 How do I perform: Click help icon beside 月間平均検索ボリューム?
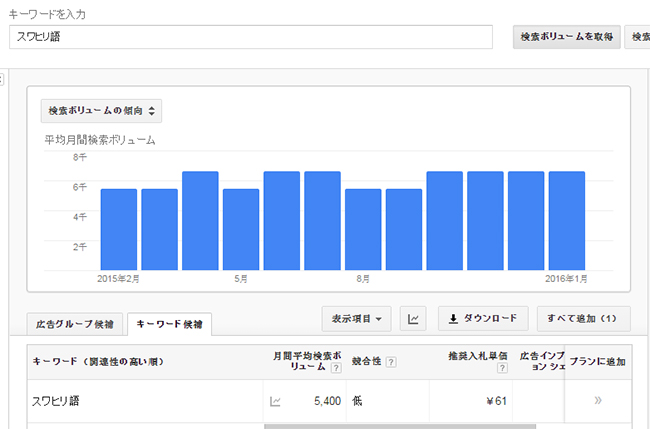point(336,368)
